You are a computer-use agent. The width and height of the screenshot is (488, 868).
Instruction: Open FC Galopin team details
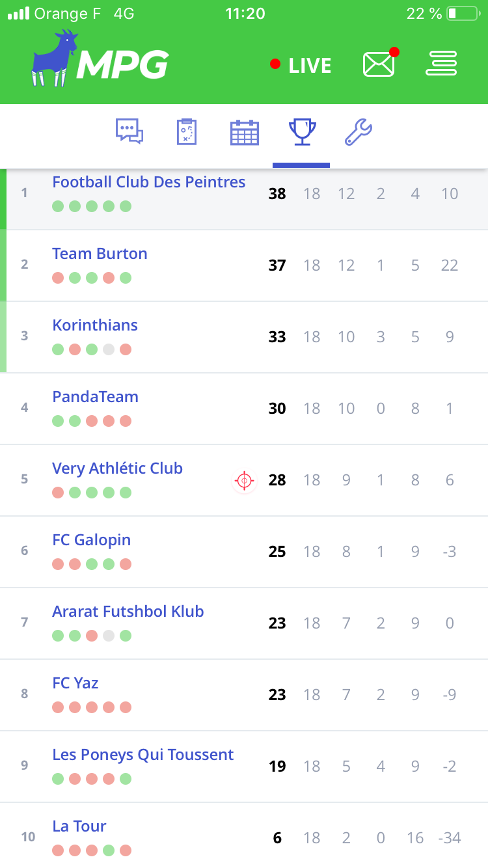tap(92, 540)
